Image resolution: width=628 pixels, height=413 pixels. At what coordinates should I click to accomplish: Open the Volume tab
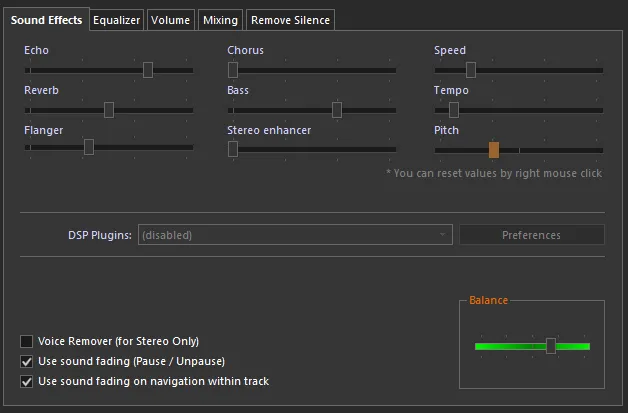[x=171, y=20]
